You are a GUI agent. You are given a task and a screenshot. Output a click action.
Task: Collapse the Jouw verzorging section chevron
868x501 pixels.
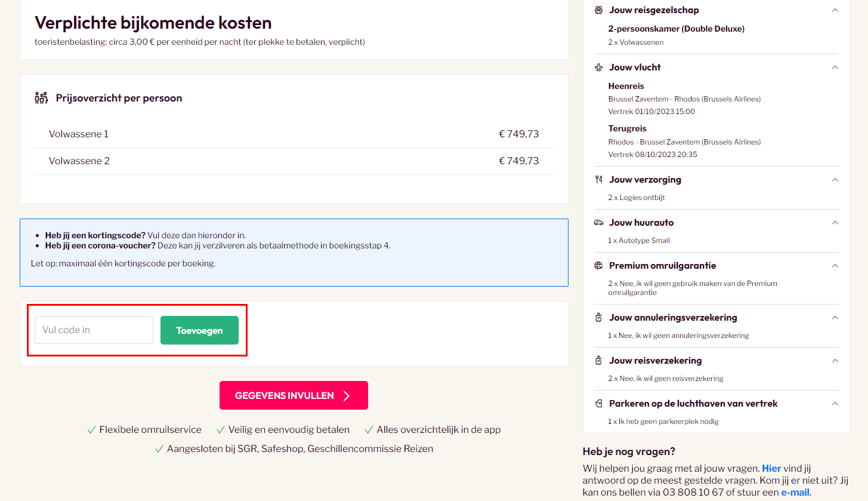coord(835,180)
